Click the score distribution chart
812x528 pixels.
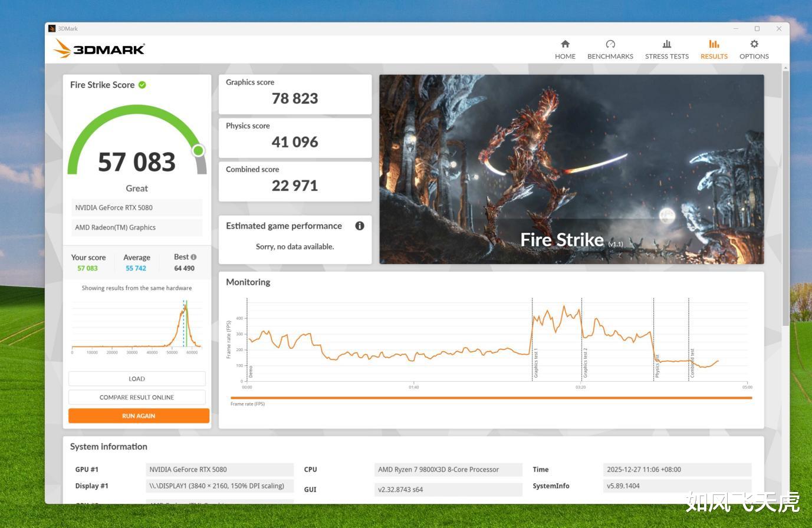click(136, 326)
